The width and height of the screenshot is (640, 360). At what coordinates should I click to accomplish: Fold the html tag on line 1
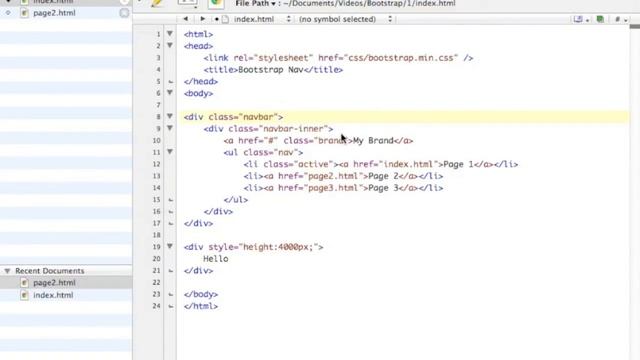tap(170, 33)
